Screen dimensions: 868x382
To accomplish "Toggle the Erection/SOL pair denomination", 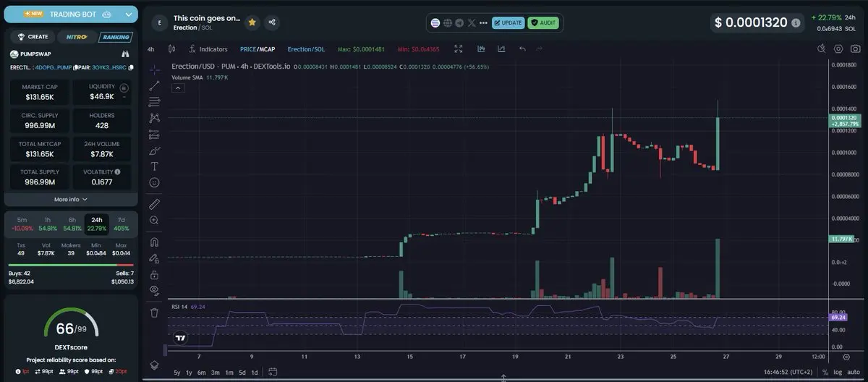I will coord(306,49).
